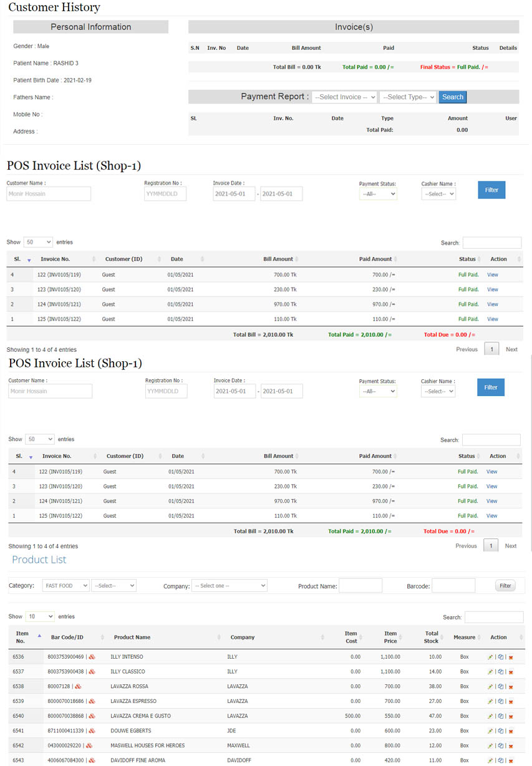Click the copy icon for LAVAZZA ROSSA

pos(500,687)
